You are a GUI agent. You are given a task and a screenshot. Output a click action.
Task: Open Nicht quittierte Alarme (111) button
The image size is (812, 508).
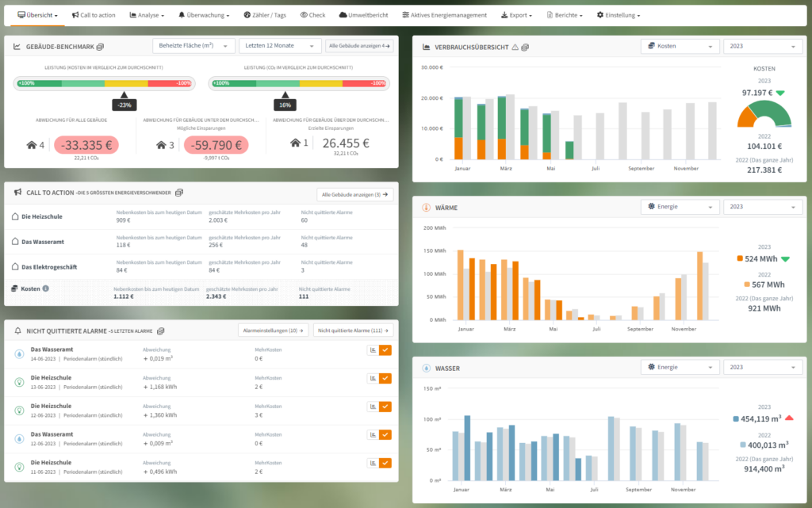353,330
